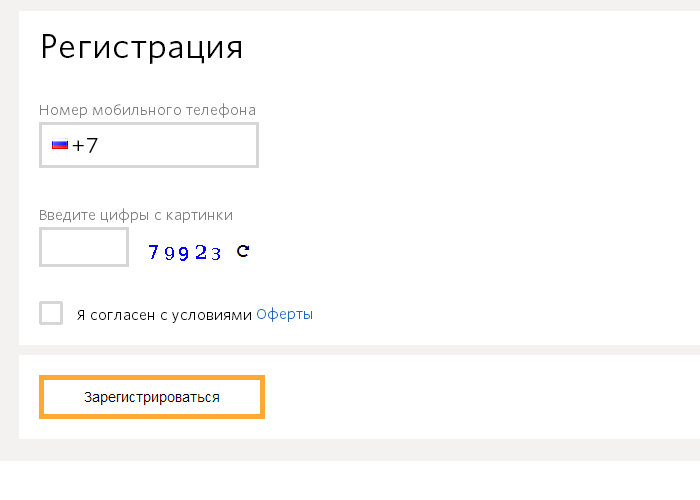Focus the mobile phone number field

point(170,145)
